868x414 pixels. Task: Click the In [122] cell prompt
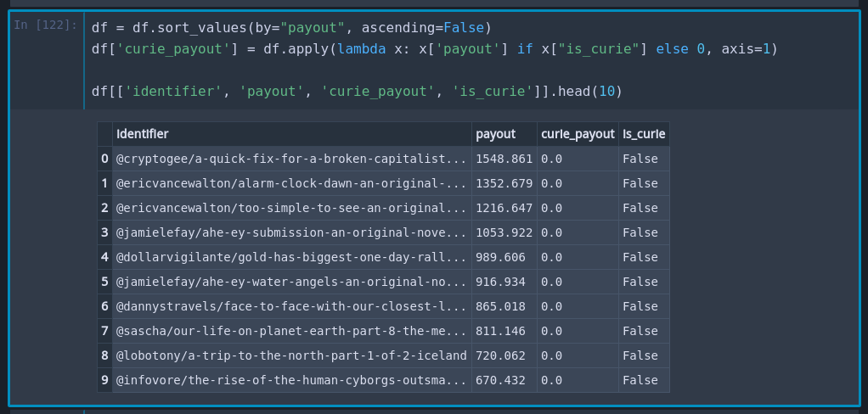click(x=45, y=25)
